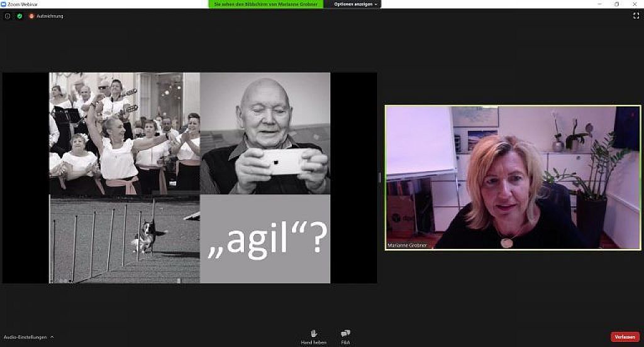This screenshot has height=347, width=644.
Task: Leave the webinar with Verlassen button
Action: 625,337
